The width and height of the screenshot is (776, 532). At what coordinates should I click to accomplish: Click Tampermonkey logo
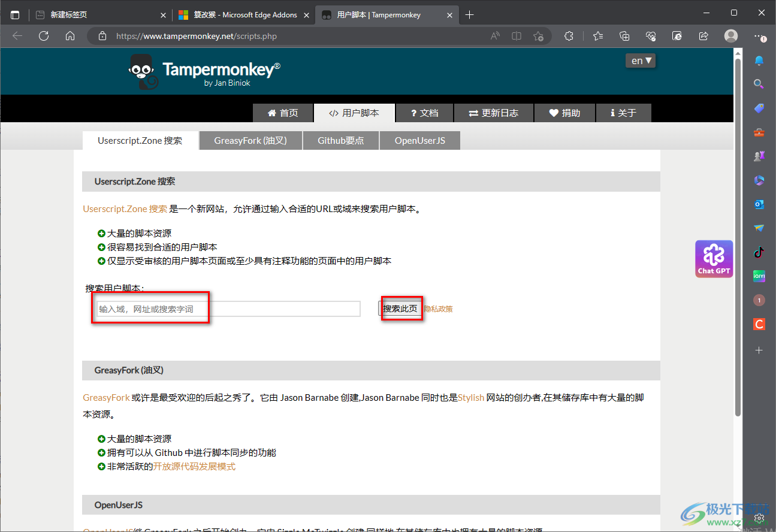click(x=204, y=71)
